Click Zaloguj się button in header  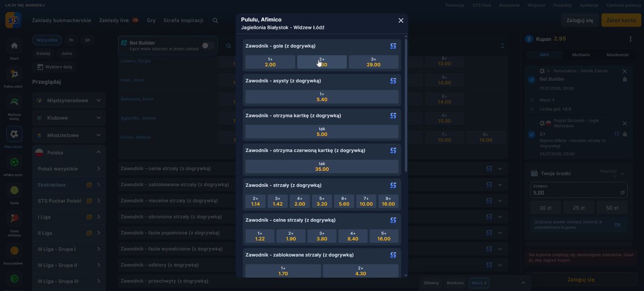(x=580, y=20)
